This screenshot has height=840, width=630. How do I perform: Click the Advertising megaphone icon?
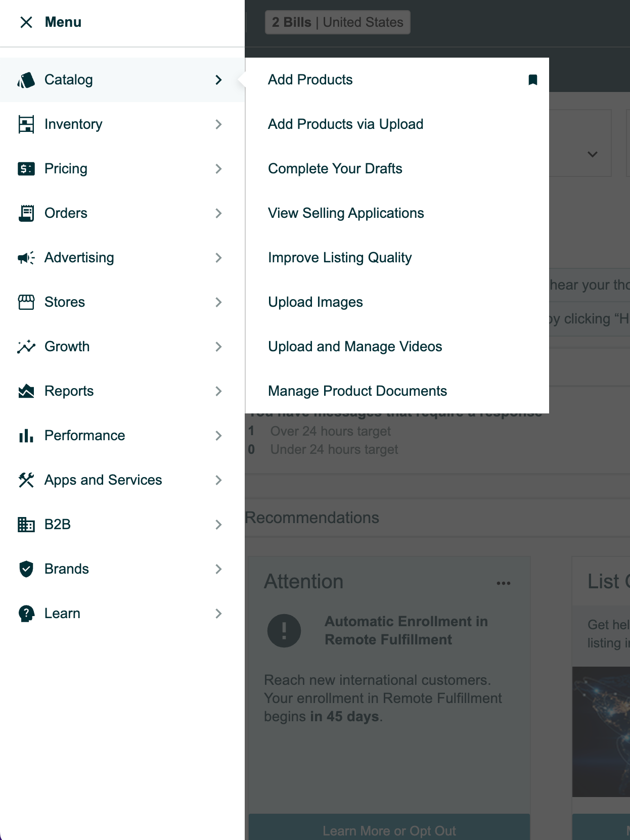pyautogui.click(x=26, y=258)
